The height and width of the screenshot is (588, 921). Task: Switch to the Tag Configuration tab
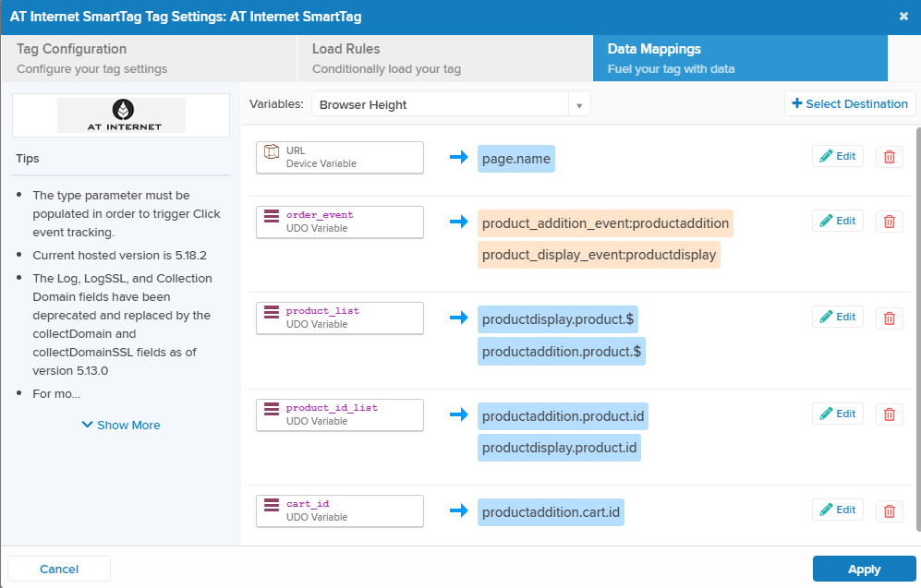pos(148,58)
